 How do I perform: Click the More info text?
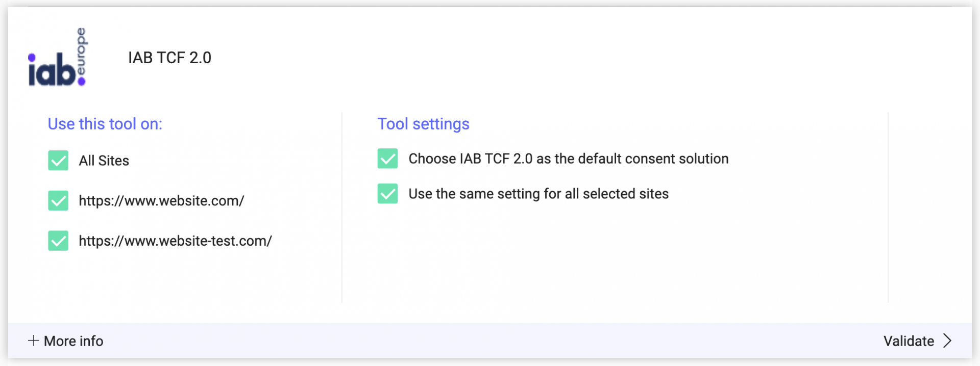click(x=73, y=341)
